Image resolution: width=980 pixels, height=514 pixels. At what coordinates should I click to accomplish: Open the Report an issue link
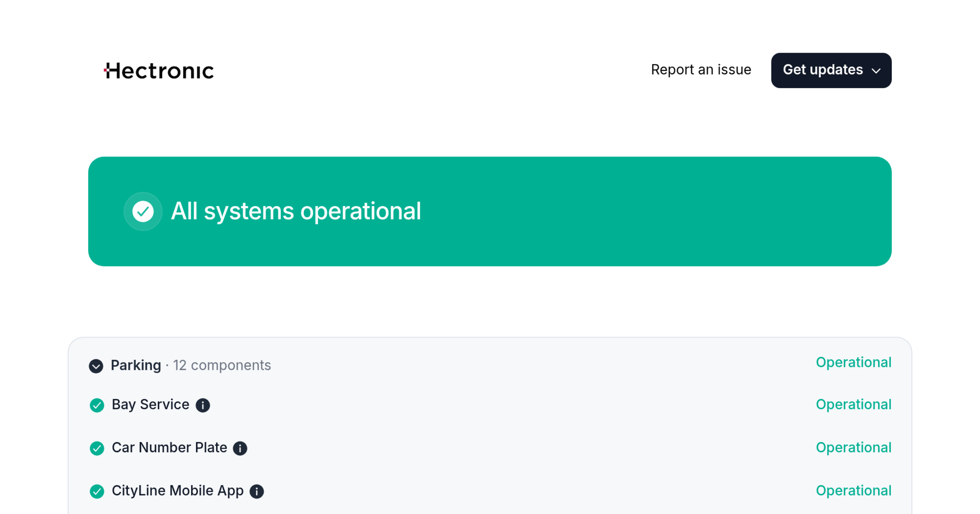click(701, 70)
